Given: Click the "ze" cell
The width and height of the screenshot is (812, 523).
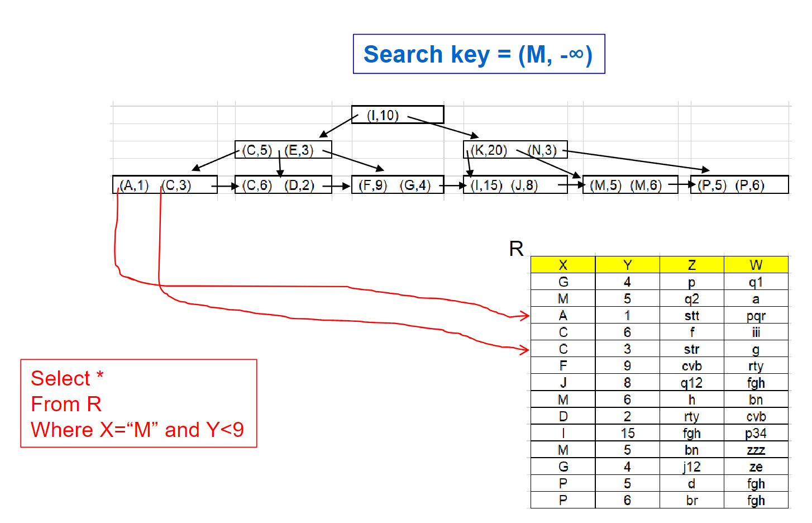Looking at the screenshot, I should (x=756, y=467).
